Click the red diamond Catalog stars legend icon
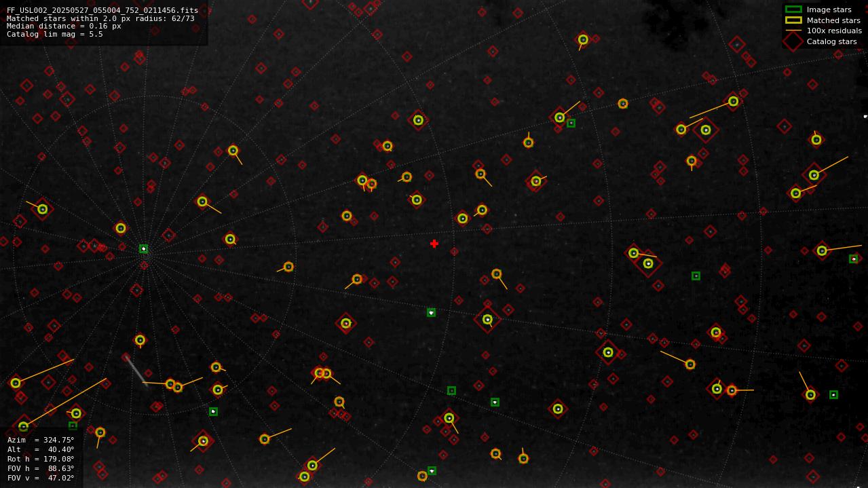 (793, 41)
